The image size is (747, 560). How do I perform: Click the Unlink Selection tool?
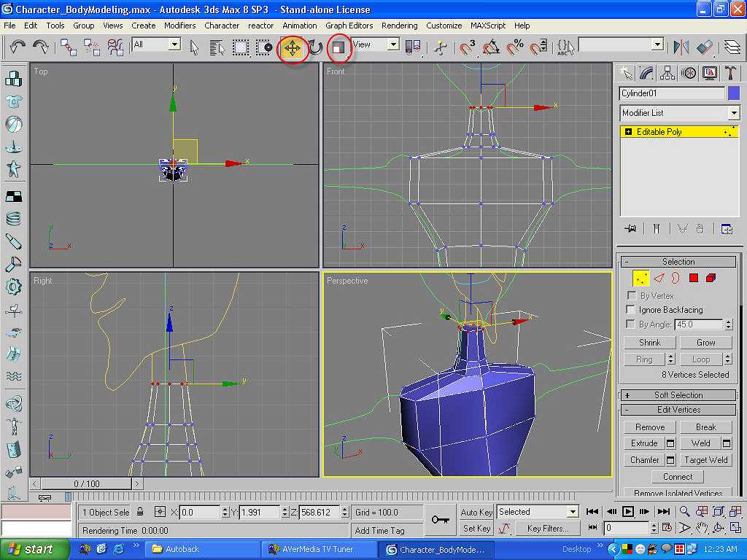(x=92, y=47)
